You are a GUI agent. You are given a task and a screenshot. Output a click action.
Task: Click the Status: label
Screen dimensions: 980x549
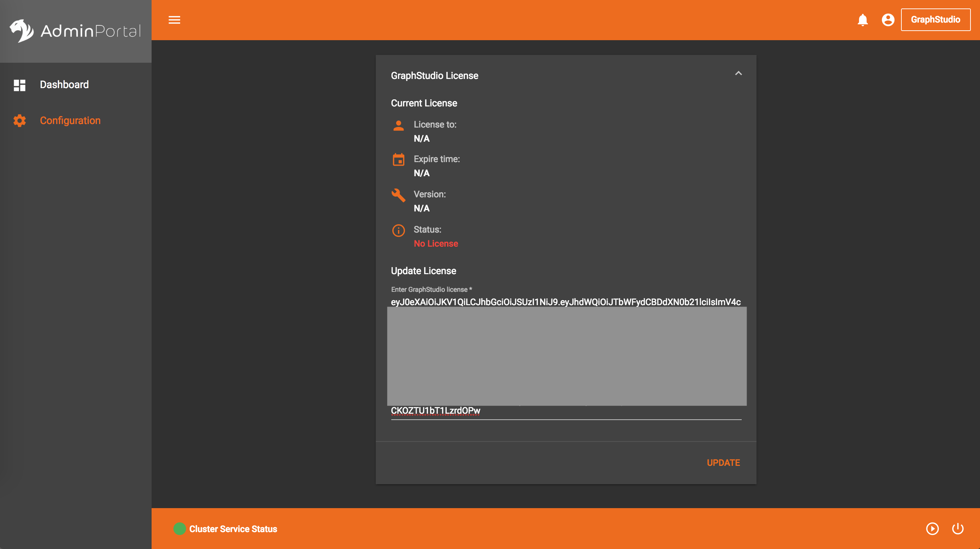427,230
